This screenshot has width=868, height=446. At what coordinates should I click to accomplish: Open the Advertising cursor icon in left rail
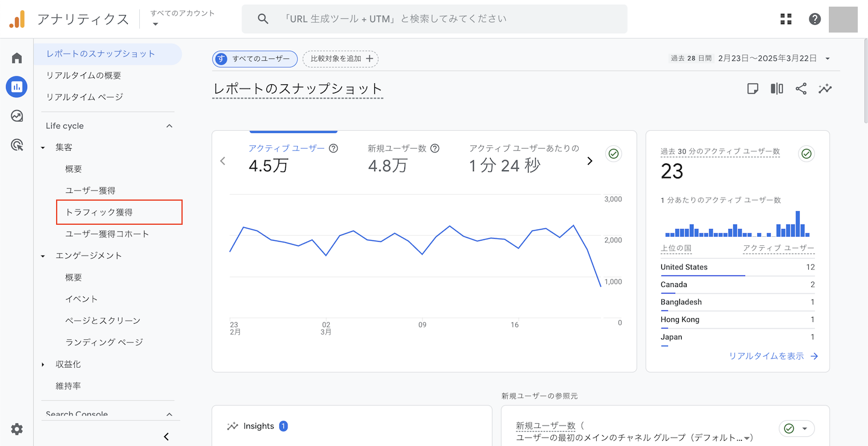17,145
